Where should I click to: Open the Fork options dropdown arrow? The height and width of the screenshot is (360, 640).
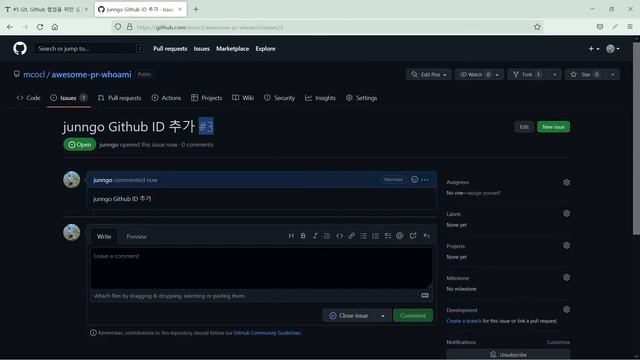click(x=554, y=74)
